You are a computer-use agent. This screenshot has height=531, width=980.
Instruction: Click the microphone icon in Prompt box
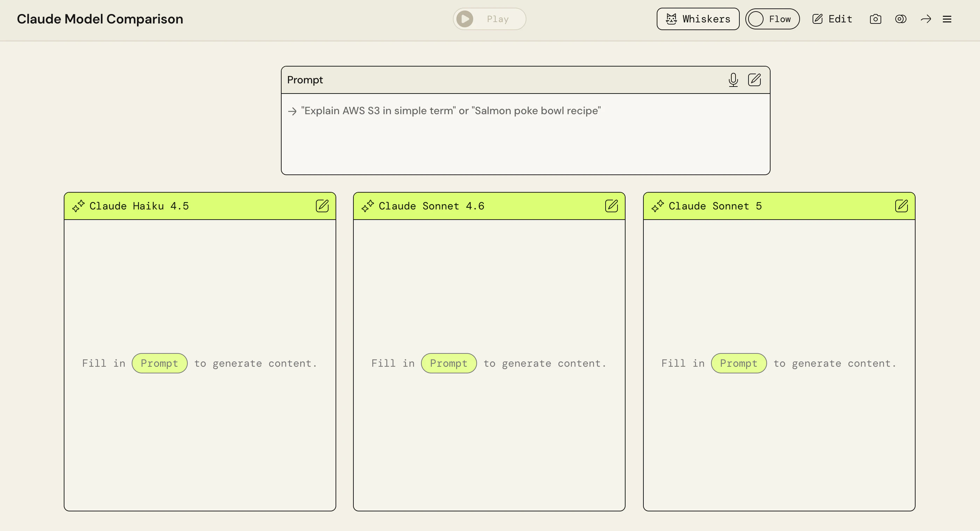coord(733,80)
